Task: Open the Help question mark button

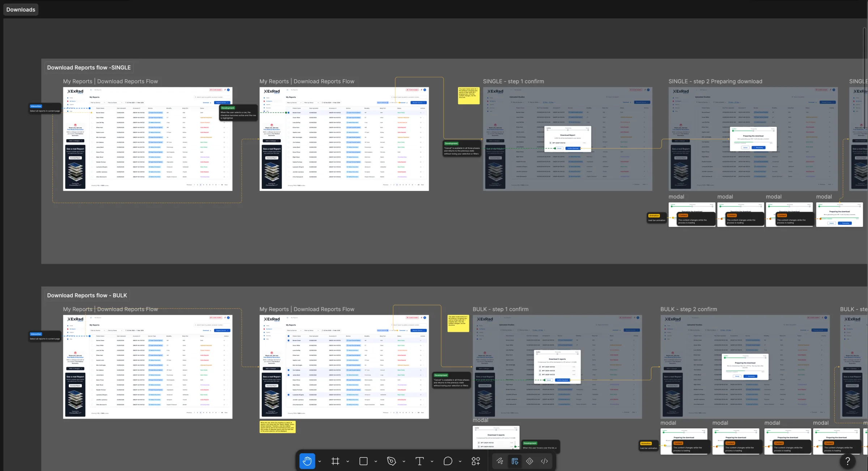Action: click(x=847, y=461)
